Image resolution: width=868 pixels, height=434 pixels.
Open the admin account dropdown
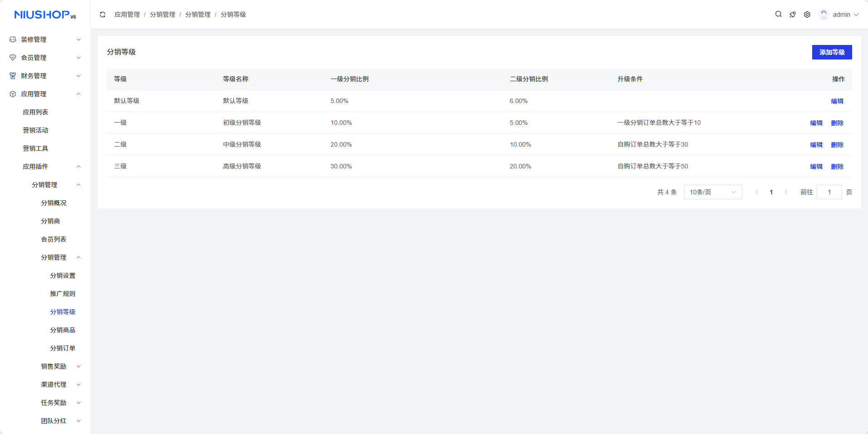[845, 15]
